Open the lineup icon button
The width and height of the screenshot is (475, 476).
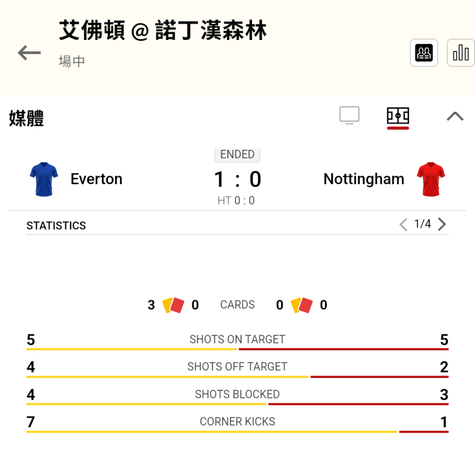pyautogui.click(x=424, y=53)
